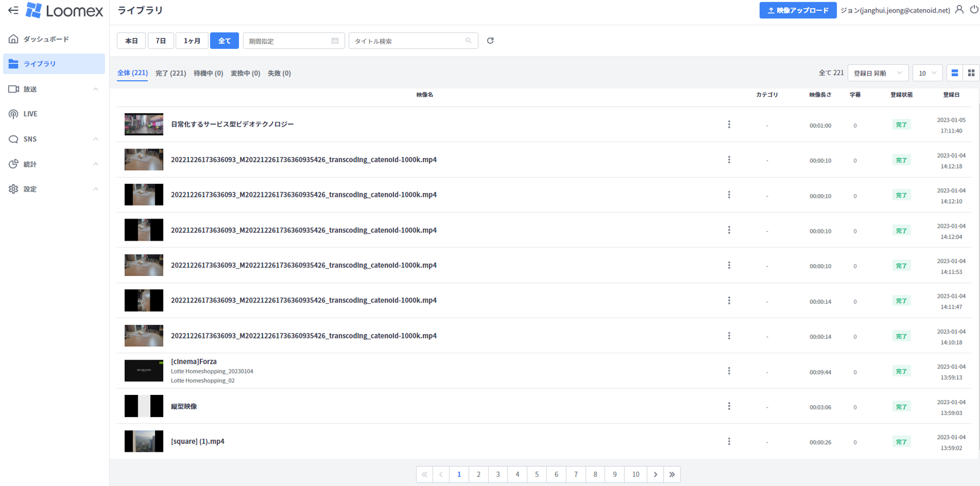This screenshot has width=980, height=486.
Task: Open the items-per-page dropdown showing 10
Action: [927, 73]
